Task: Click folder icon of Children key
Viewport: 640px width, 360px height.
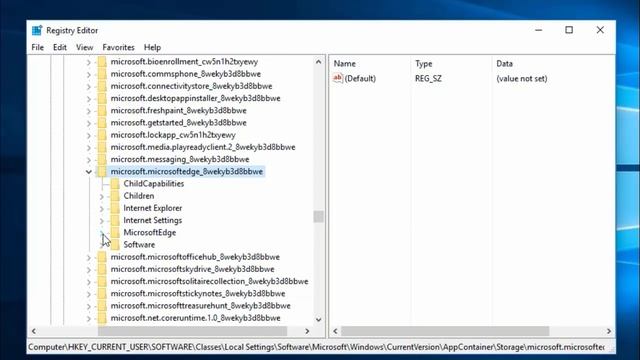Action: 115,196
